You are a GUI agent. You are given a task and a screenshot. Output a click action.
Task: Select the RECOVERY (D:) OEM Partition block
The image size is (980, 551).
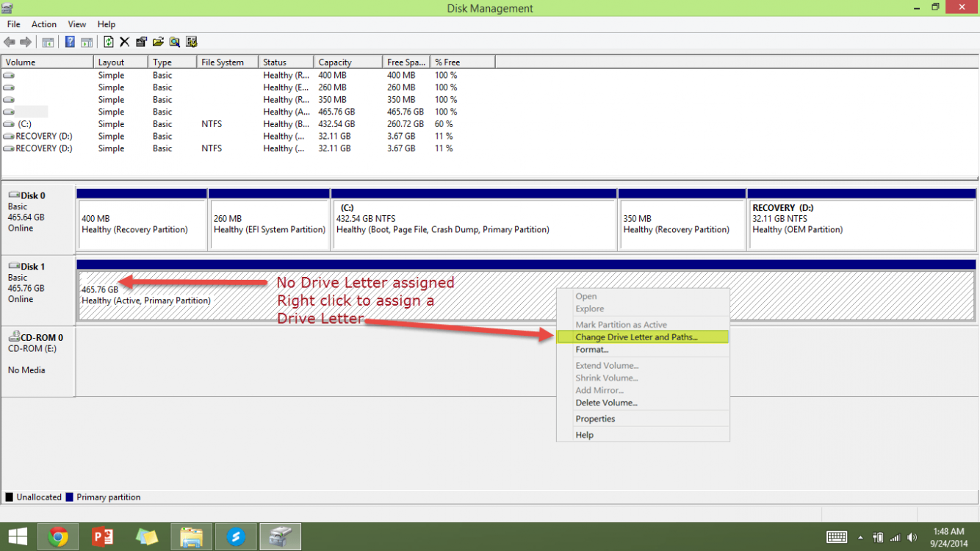coord(862,219)
